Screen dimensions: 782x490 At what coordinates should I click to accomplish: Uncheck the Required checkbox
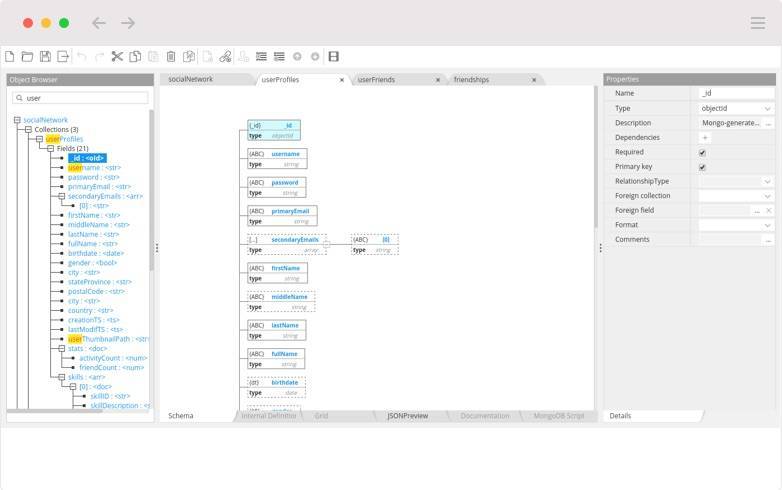point(702,152)
